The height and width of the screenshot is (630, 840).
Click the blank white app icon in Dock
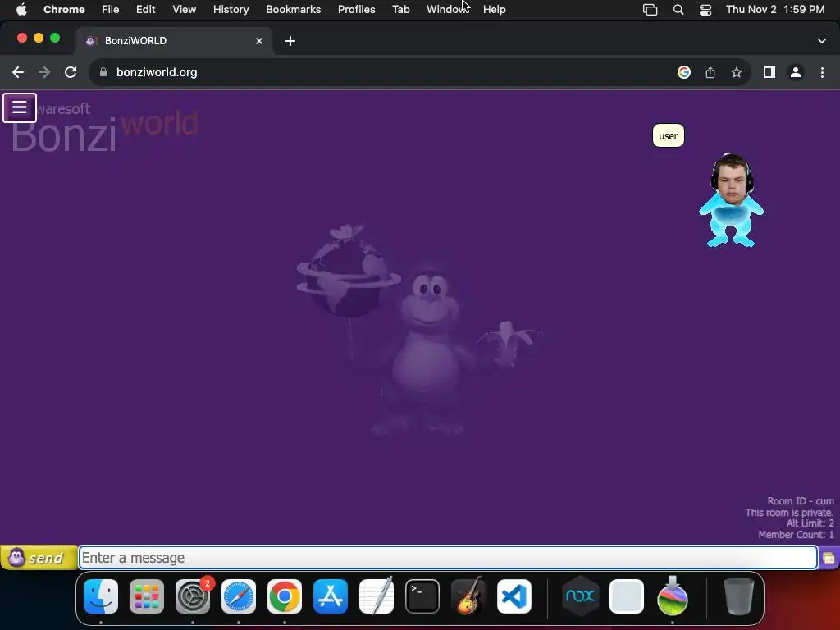(x=626, y=596)
